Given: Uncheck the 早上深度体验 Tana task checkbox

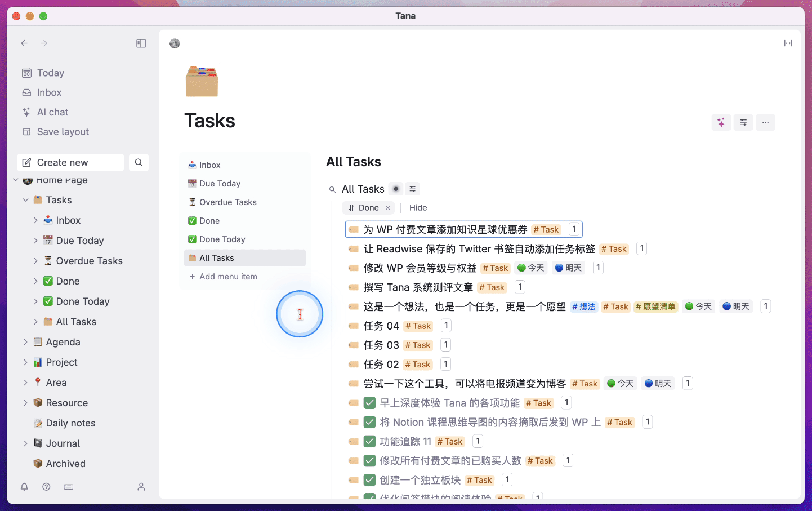Looking at the screenshot, I should click(369, 403).
